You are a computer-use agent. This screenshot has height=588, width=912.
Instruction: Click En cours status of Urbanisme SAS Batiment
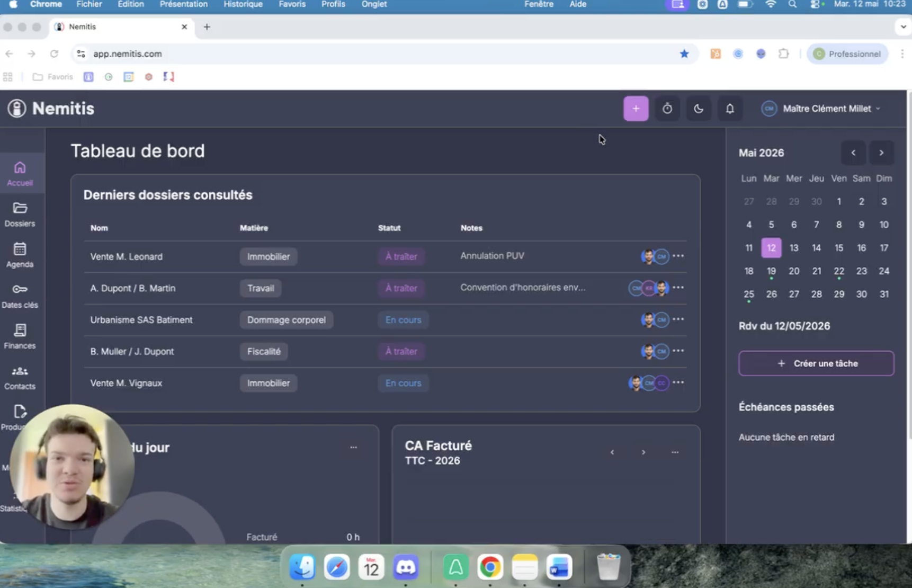pos(403,320)
